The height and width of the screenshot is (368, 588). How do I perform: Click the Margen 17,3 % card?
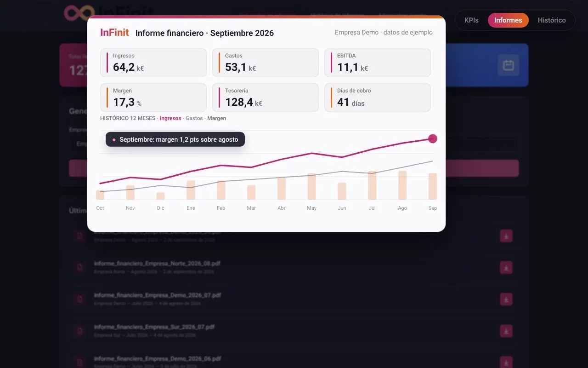153,98
